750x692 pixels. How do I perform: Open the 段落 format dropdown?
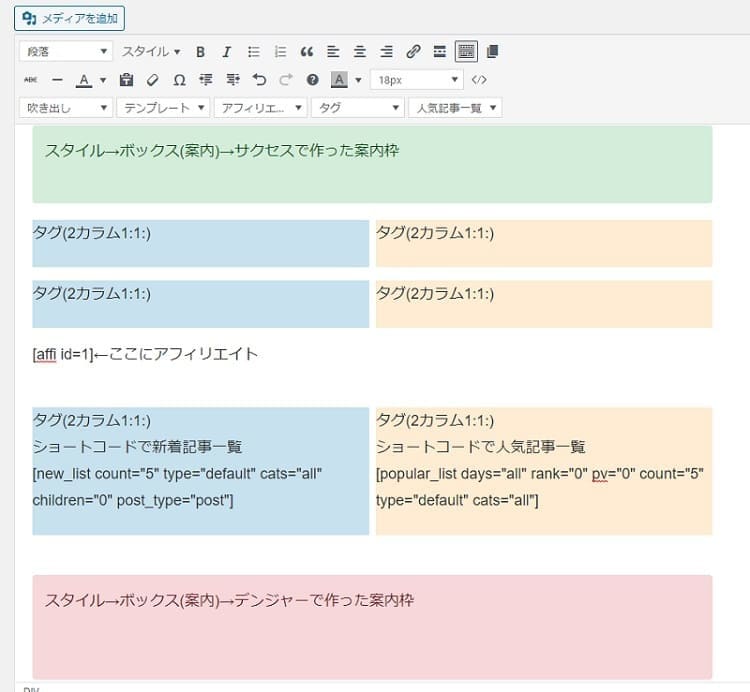(66, 52)
